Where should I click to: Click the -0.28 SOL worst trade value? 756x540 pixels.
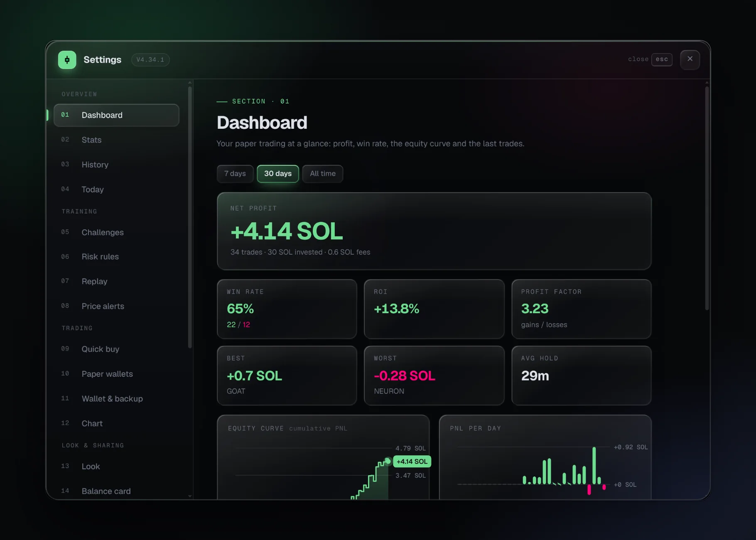[405, 376]
